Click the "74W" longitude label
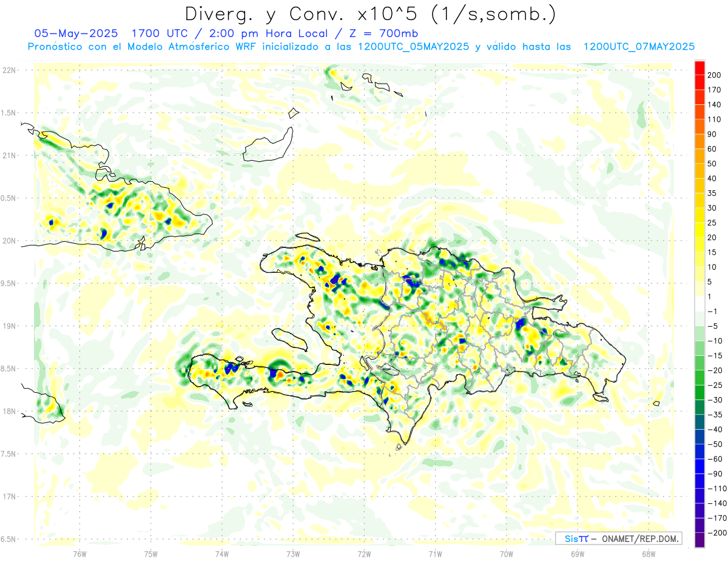This screenshot has width=728, height=562. point(221,554)
